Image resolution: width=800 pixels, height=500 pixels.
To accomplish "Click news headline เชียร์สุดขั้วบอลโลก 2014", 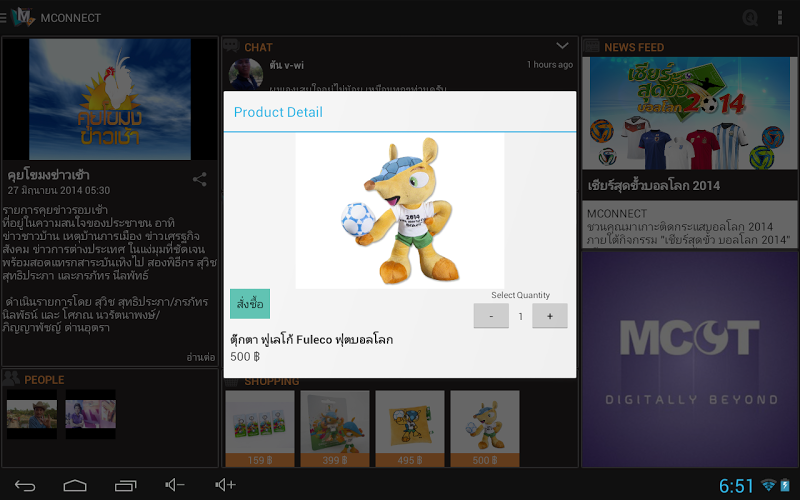I will click(654, 185).
